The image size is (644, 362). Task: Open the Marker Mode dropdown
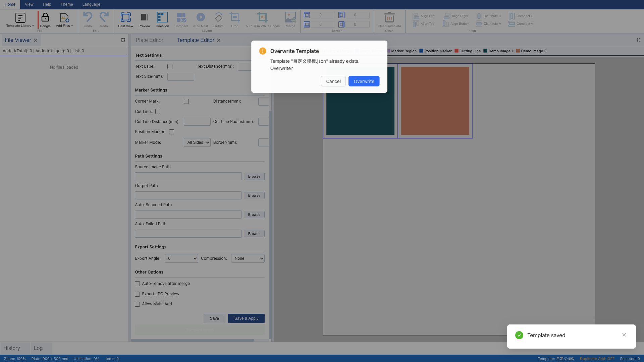(x=197, y=142)
